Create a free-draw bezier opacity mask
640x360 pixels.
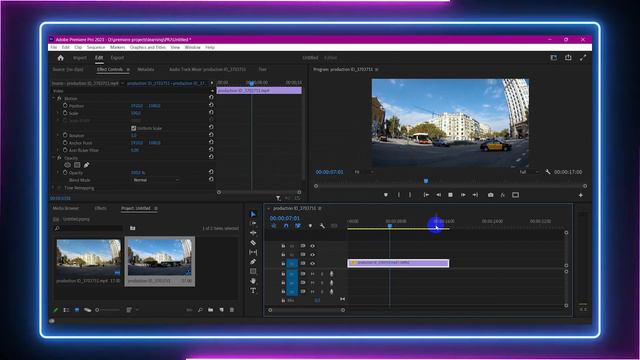click(87, 165)
